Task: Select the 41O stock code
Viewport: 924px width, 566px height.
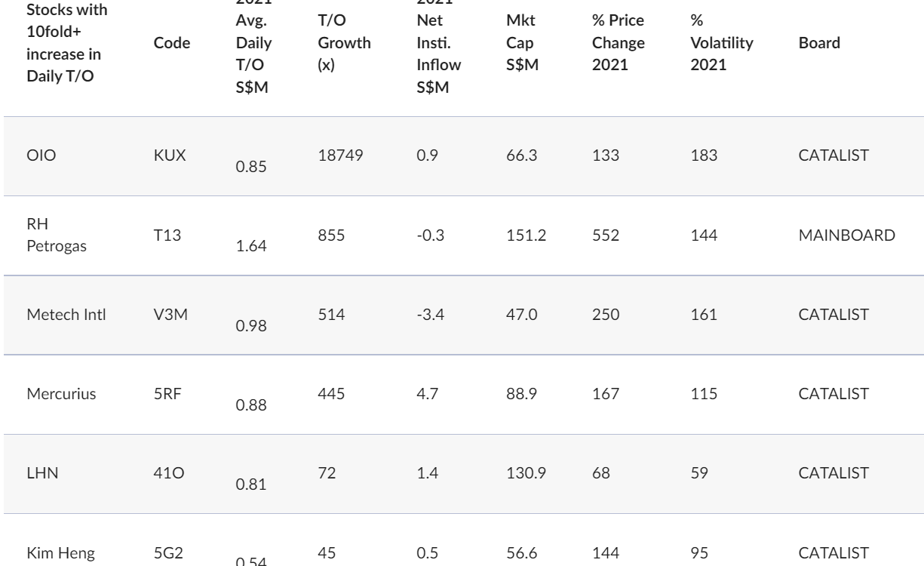Action: 164,473
